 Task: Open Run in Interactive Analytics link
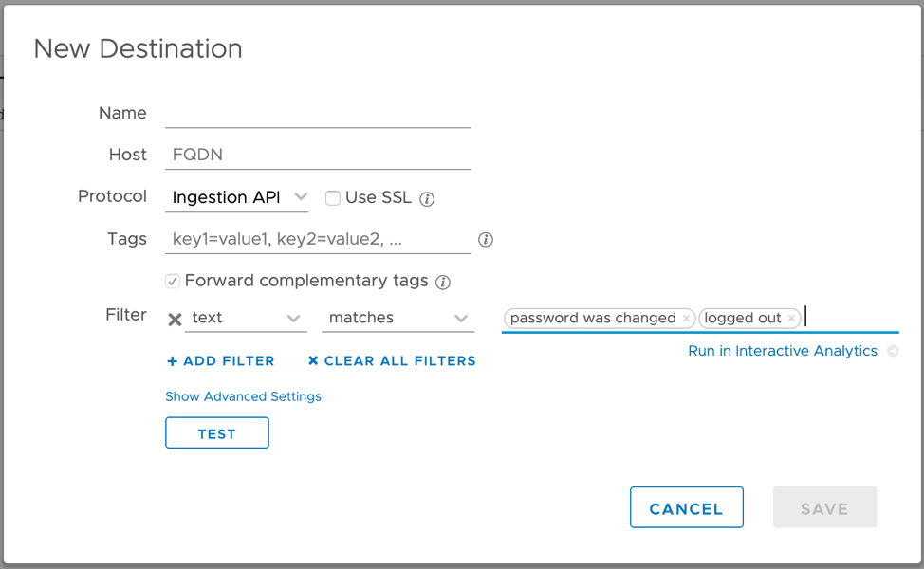[783, 351]
